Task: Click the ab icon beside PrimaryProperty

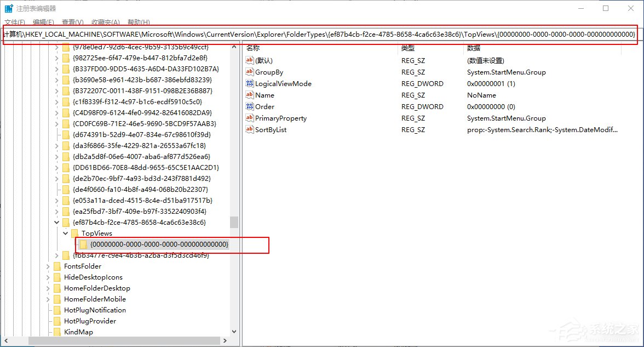Action: pyautogui.click(x=250, y=118)
